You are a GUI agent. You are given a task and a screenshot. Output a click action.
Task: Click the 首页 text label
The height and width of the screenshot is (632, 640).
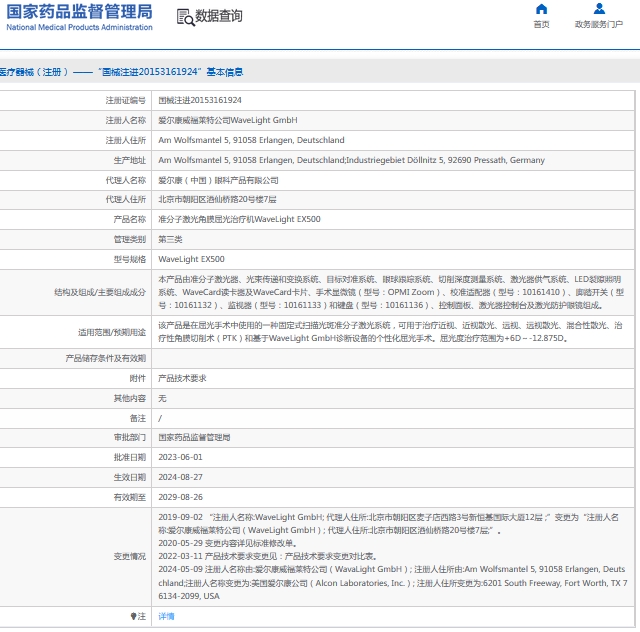pos(541,24)
